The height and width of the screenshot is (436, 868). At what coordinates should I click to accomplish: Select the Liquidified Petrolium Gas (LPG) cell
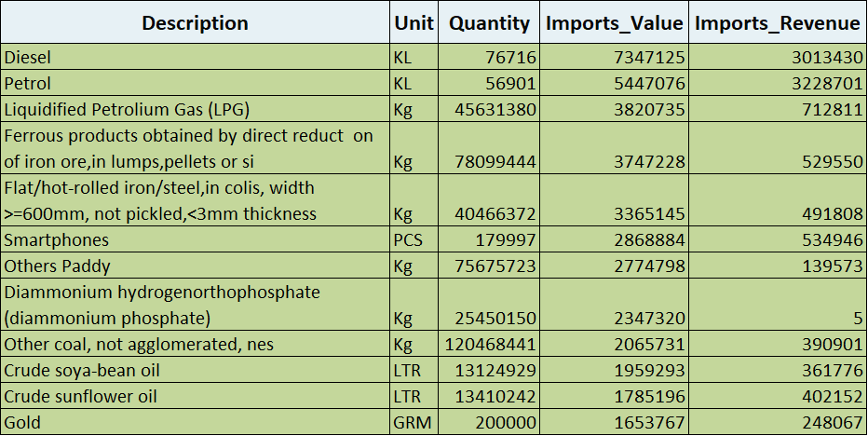195,109
